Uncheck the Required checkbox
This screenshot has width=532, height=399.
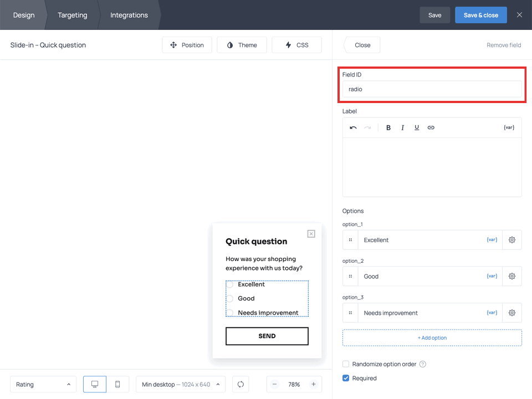346,378
